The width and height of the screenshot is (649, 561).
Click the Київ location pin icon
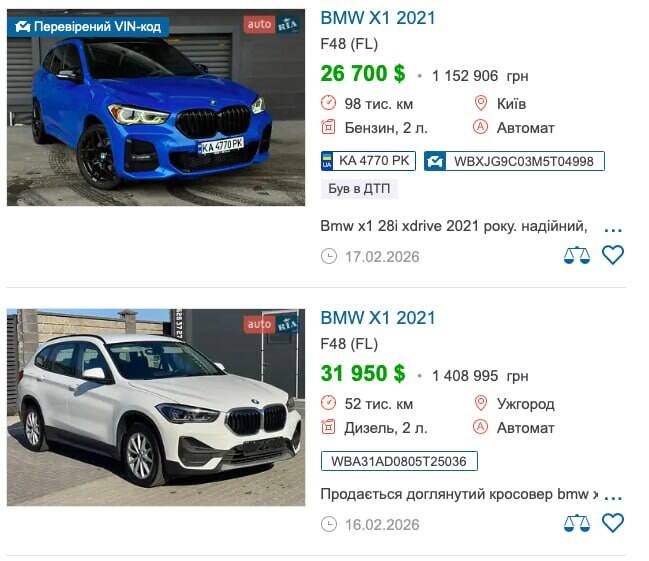tap(481, 103)
